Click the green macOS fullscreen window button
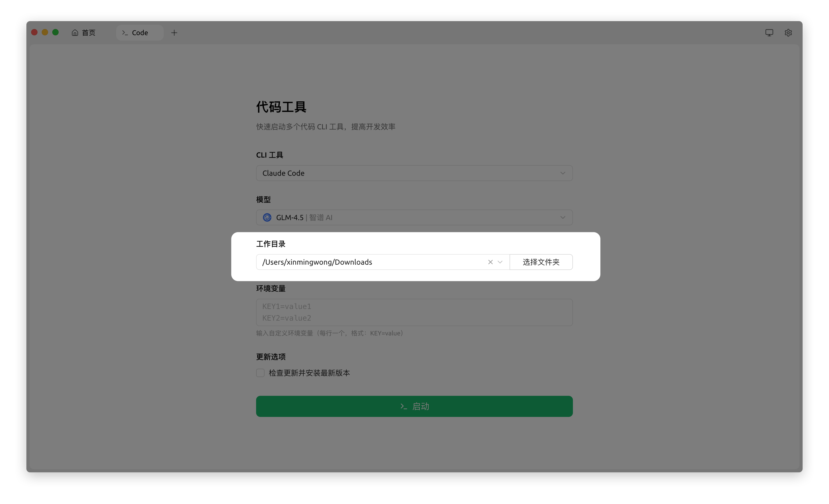829x504 pixels. click(55, 32)
